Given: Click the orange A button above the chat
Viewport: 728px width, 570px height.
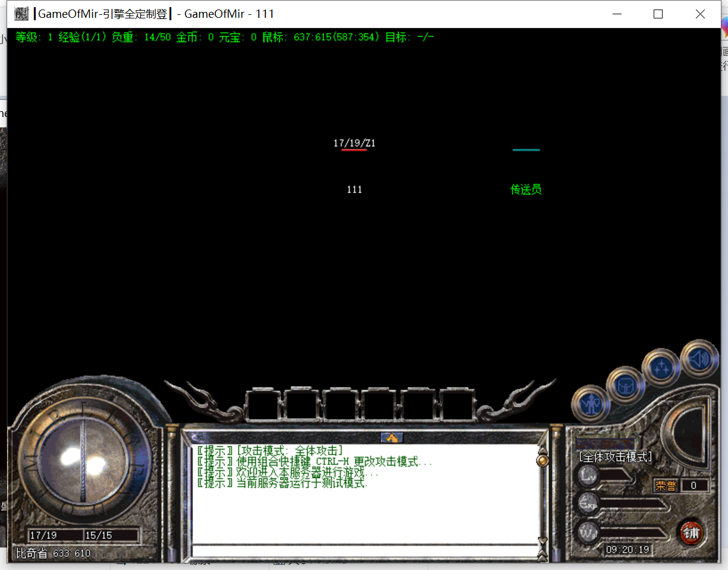Looking at the screenshot, I should [391, 437].
